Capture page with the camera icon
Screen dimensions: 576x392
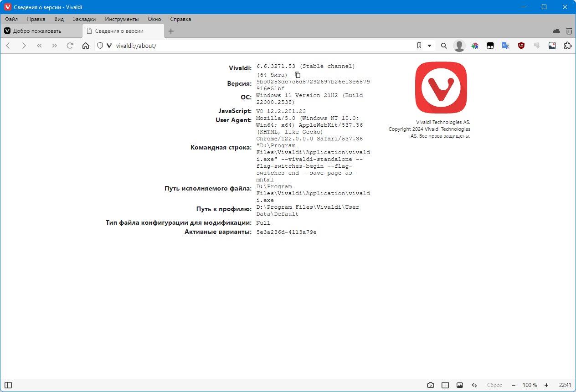(x=431, y=385)
